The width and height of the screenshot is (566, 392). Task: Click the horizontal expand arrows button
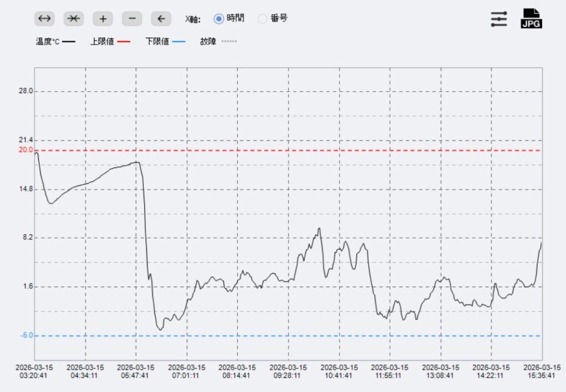tap(44, 19)
